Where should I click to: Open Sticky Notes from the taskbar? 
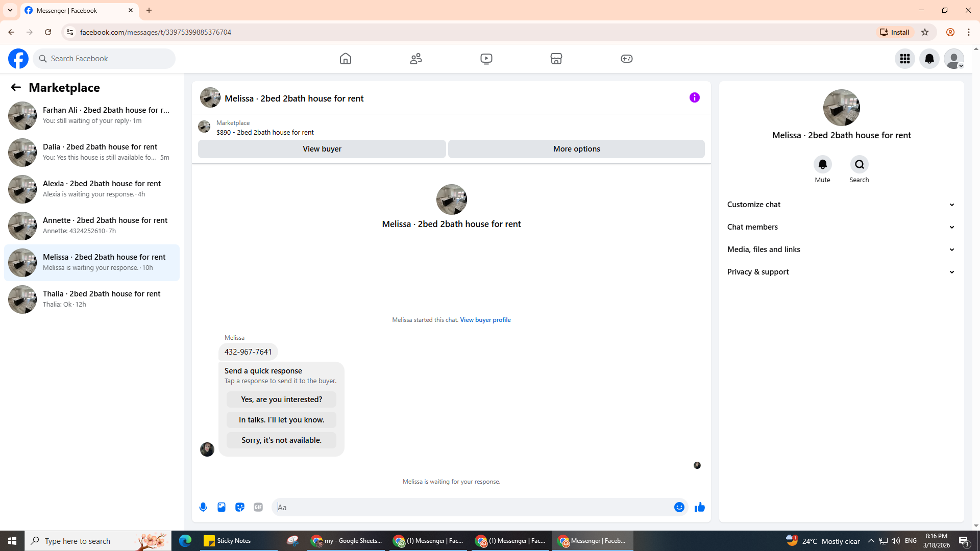pos(228,541)
